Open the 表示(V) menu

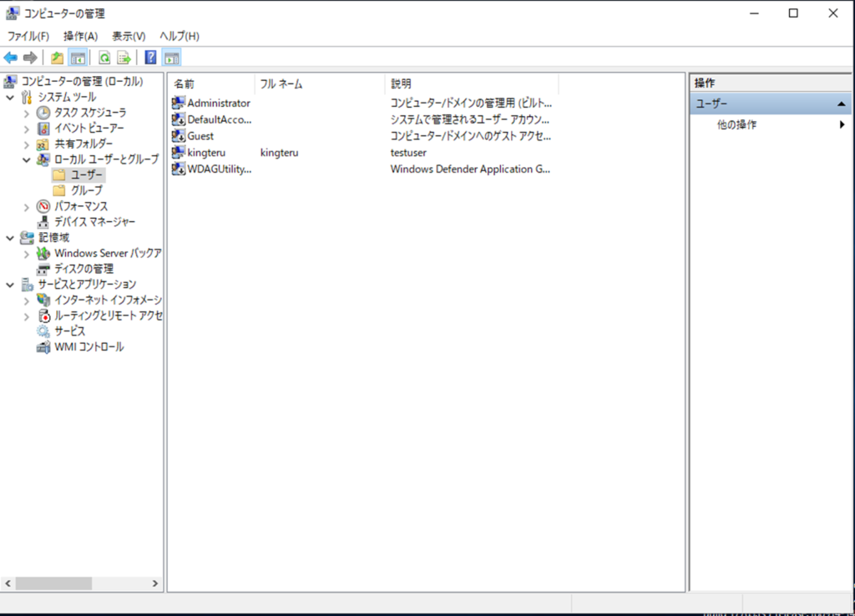coord(129,36)
